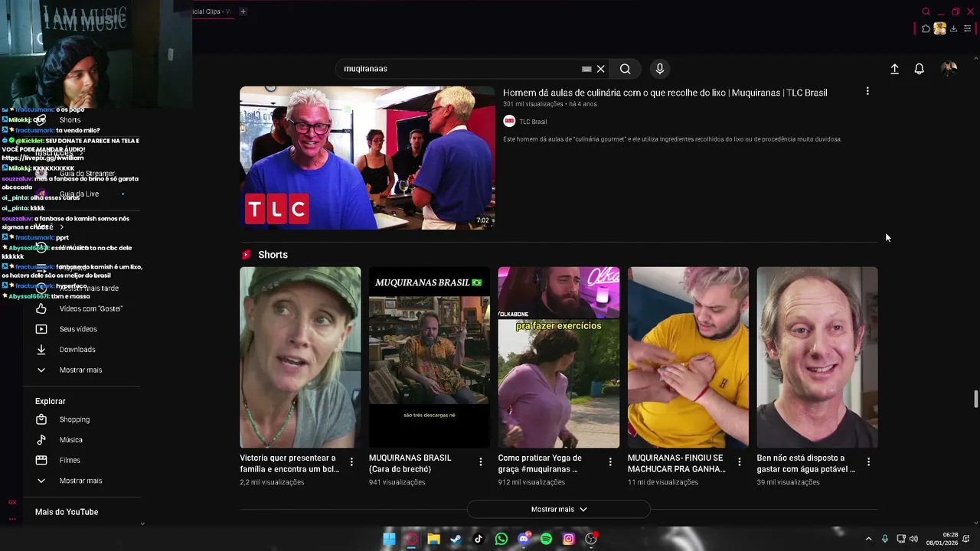This screenshot has height=551, width=980.
Task: Open Discord from the taskbar
Action: (x=524, y=539)
